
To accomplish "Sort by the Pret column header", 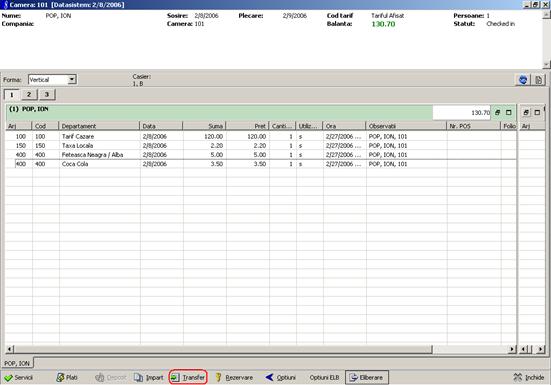I will click(247, 126).
